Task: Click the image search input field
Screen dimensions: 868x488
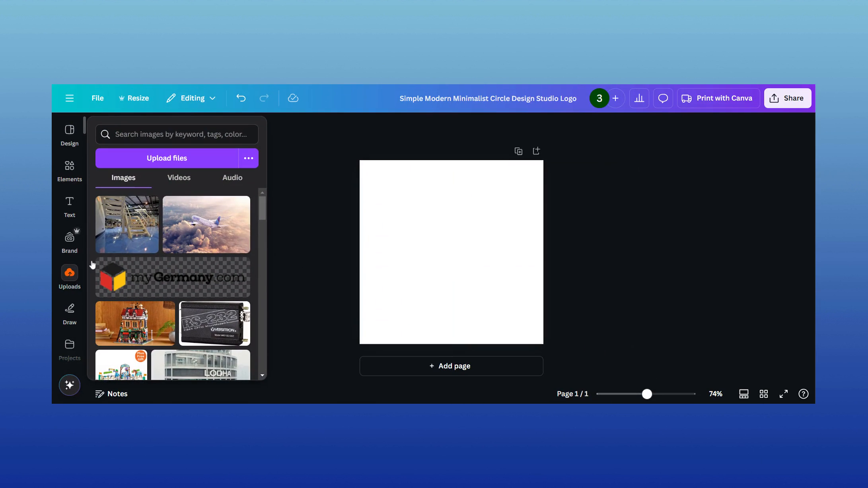Action: [x=177, y=134]
